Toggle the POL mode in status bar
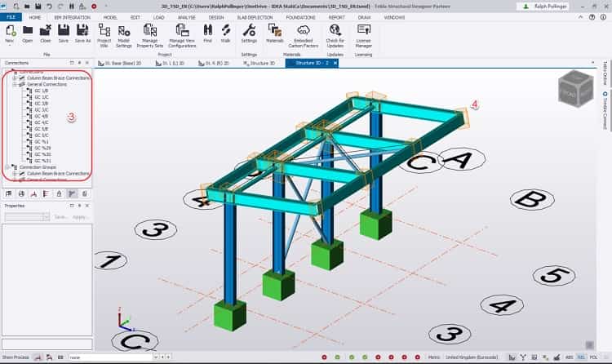This screenshot has height=364, width=612. tap(592, 358)
